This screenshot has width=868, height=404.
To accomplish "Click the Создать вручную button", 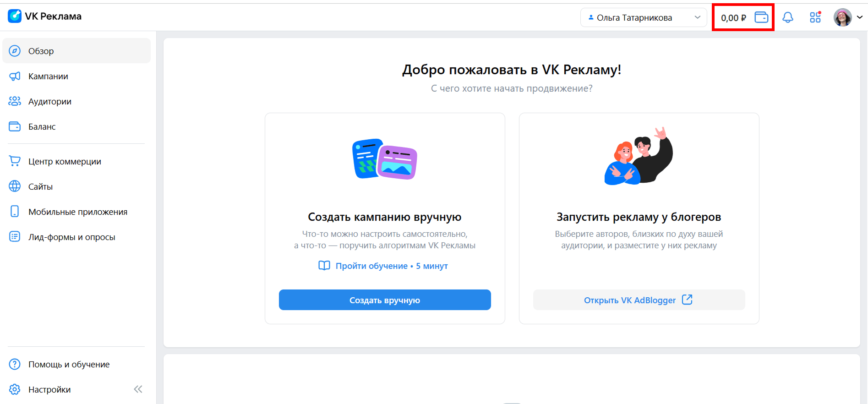I will coord(385,300).
